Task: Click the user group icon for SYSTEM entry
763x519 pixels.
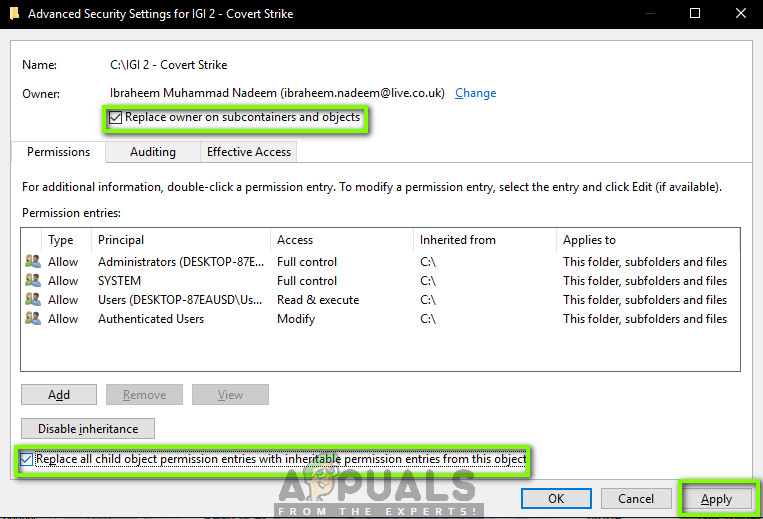Action: click(x=33, y=280)
